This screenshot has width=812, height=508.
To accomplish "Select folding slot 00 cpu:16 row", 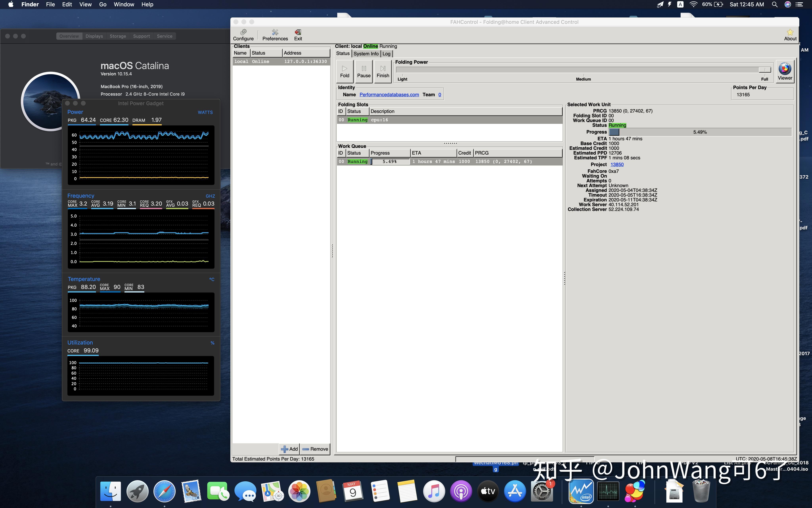I will 450,120.
